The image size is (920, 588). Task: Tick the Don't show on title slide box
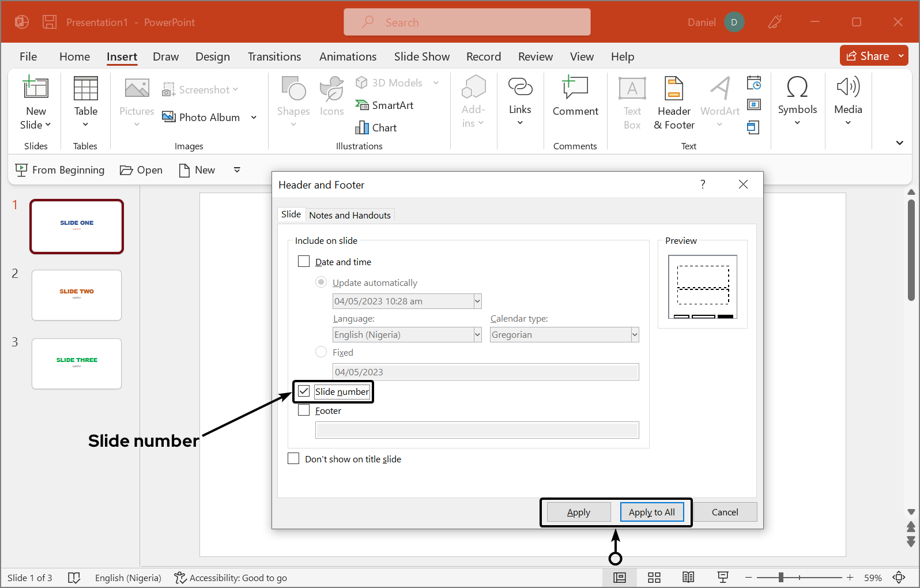point(293,459)
